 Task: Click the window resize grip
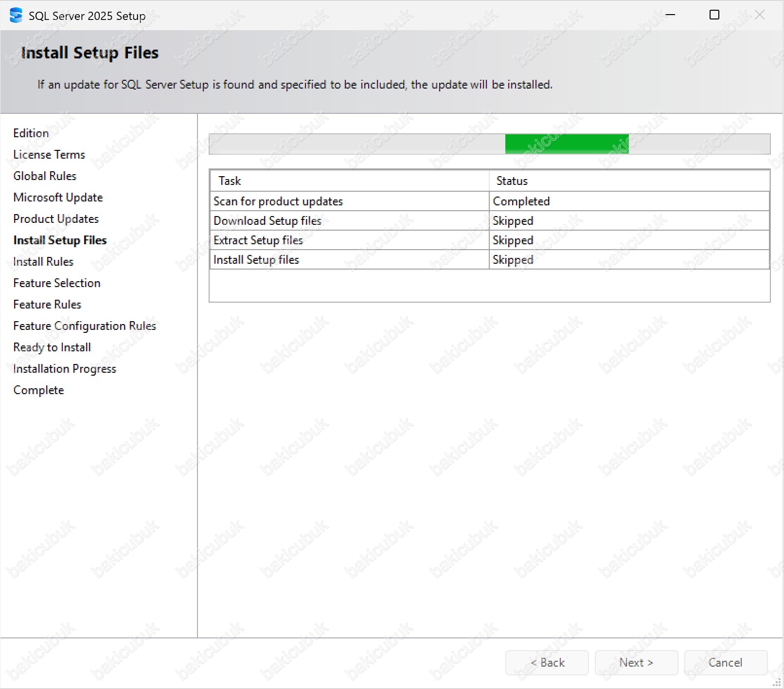777,683
